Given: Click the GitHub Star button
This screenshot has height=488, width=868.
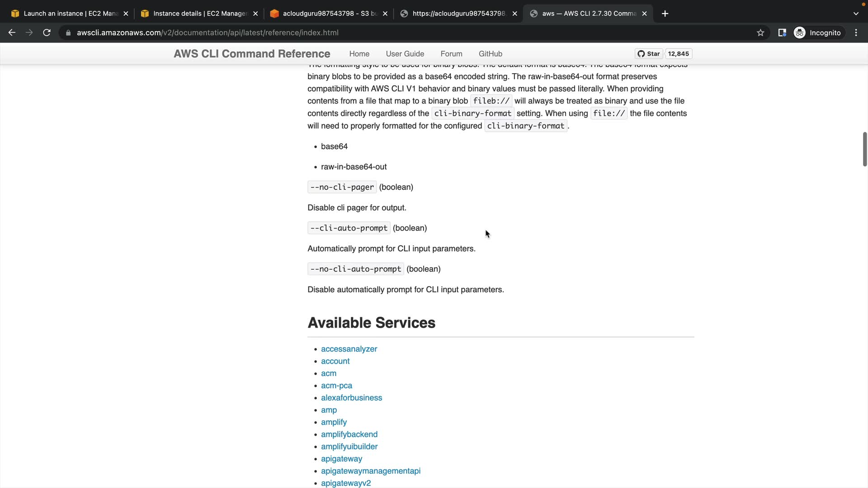Looking at the screenshot, I should tap(649, 54).
